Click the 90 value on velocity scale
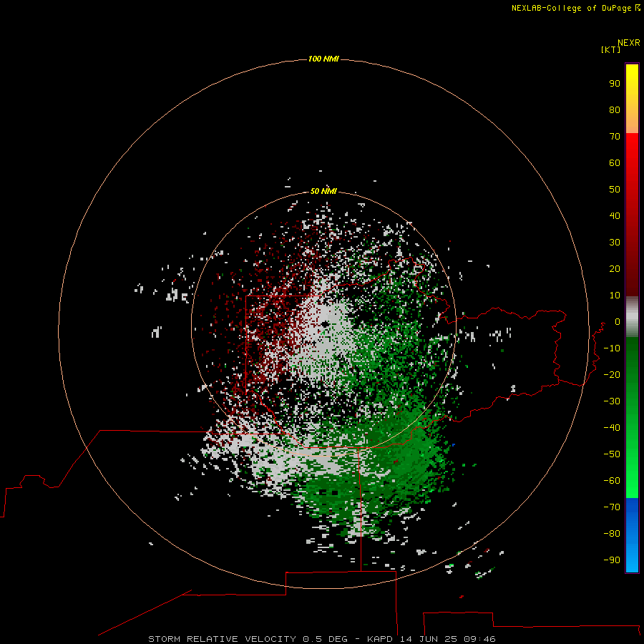The height and width of the screenshot is (644, 644). click(x=615, y=84)
